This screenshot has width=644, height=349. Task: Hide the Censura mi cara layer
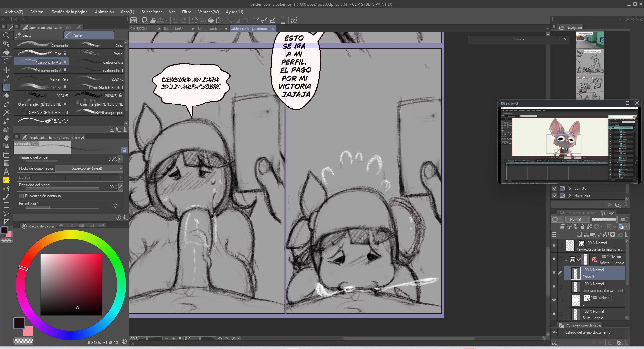tap(554, 287)
